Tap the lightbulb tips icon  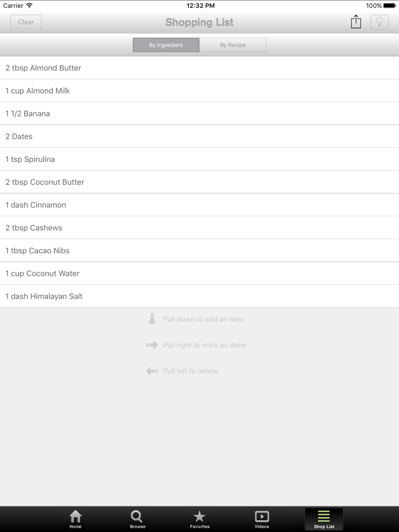pyautogui.click(x=379, y=22)
